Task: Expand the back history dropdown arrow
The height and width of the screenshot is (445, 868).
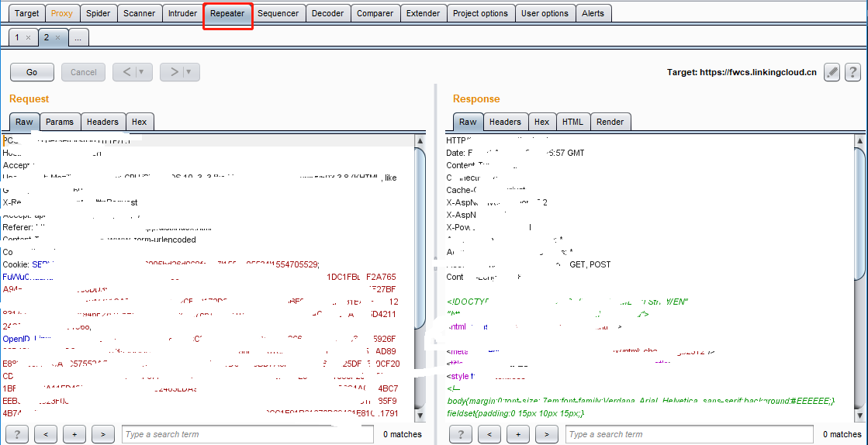Action: coord(142,72)
